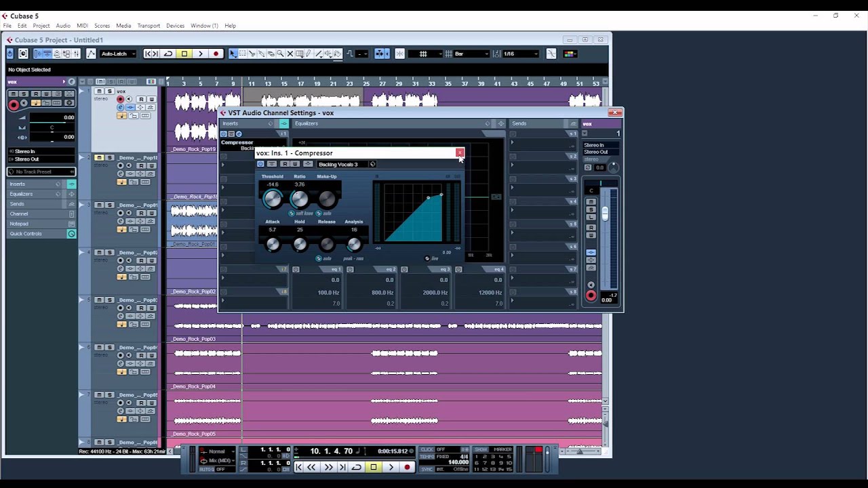
Task: Click the preset management icon beside Backing Vocals 3
Action: pos(372,164)
